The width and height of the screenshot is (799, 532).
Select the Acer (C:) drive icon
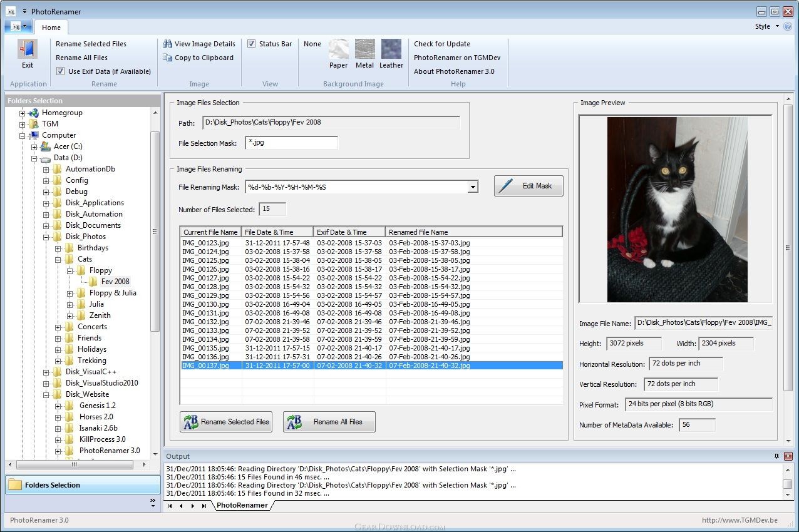point(46,146)
